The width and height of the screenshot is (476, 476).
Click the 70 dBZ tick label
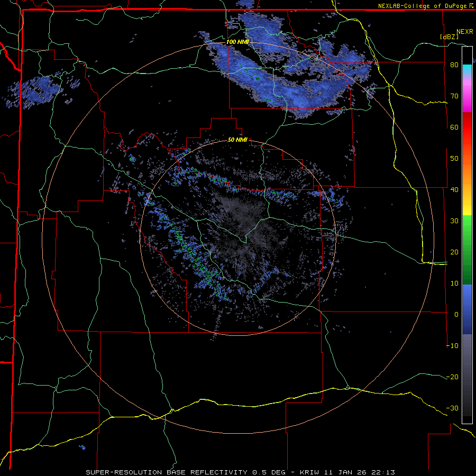point(454,96)
